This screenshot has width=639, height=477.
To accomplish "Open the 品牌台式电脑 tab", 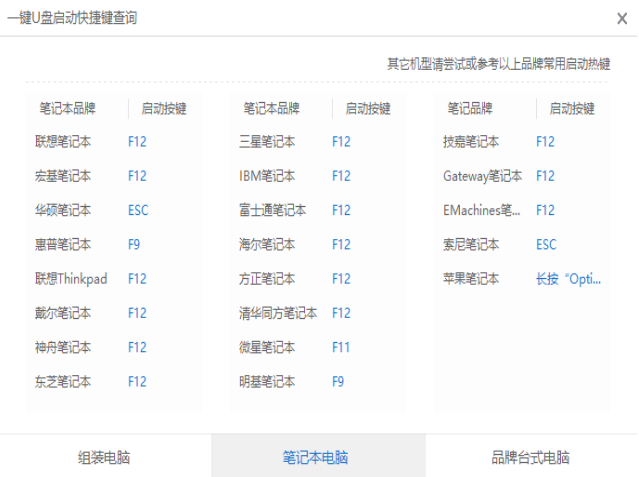I will pyautogui.click(x=530, y=457).
